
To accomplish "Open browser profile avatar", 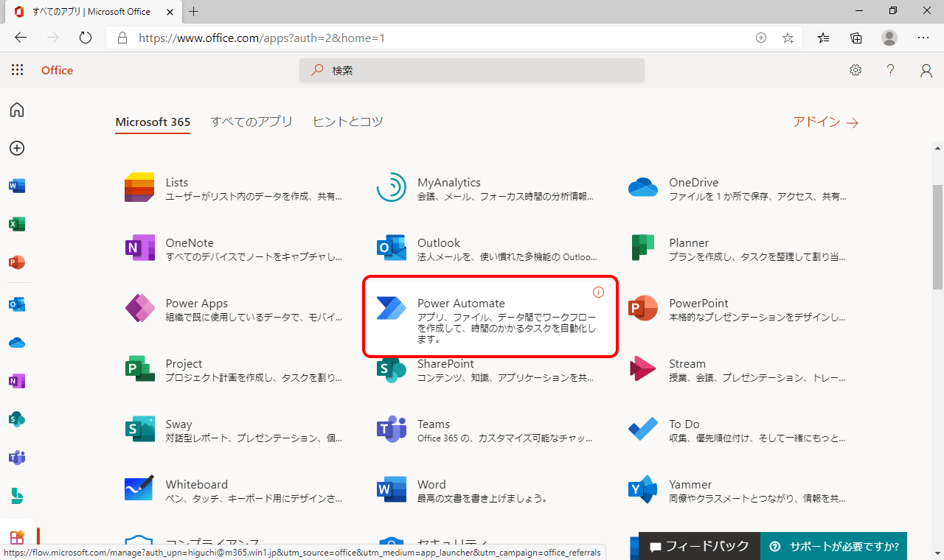I will pos(889,38).
